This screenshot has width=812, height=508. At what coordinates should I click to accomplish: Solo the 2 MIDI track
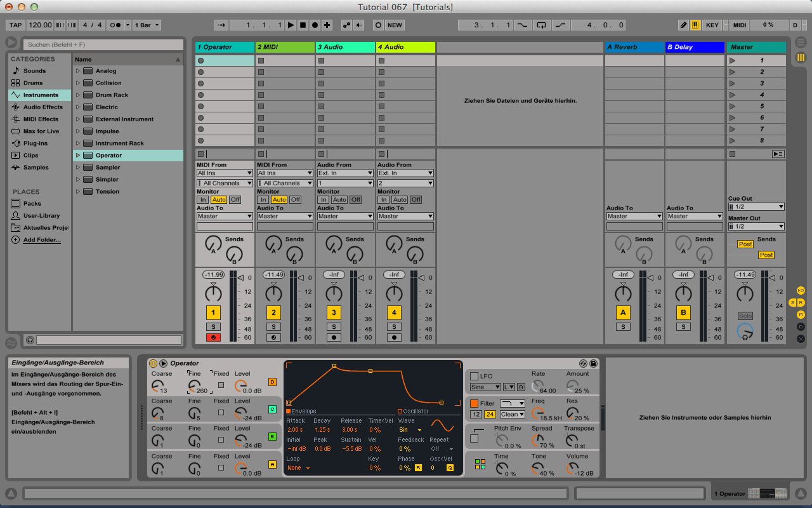click(x=273, y=326)
